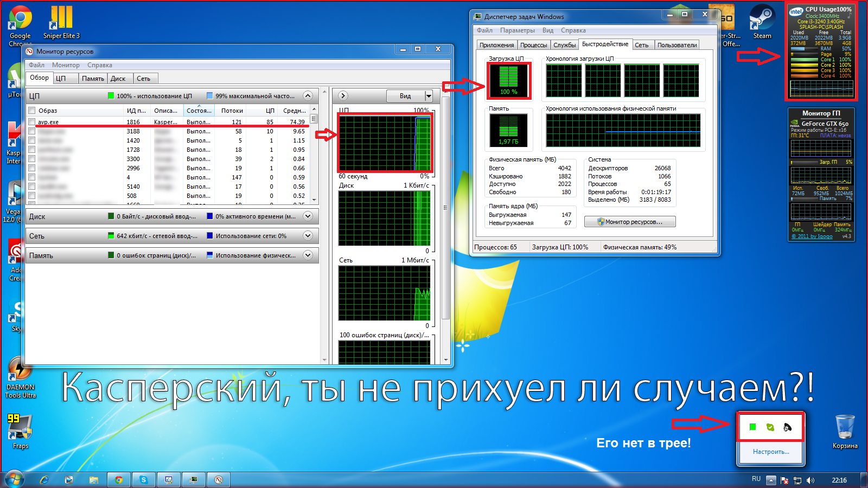Click left pane scrollbar bottom arrow
Viewport: 868px width, 488px height.
(x=324, y=360)
